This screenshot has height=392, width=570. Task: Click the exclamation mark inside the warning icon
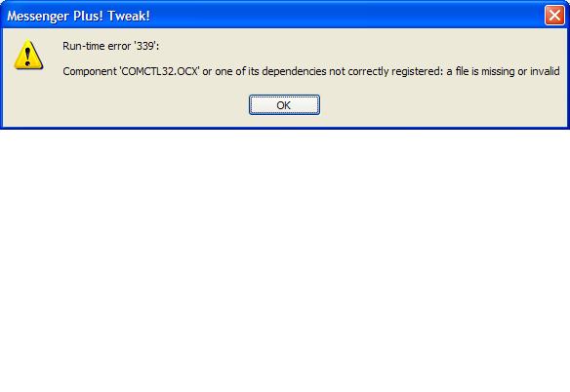pyautogui.click(x=28, y=57)
